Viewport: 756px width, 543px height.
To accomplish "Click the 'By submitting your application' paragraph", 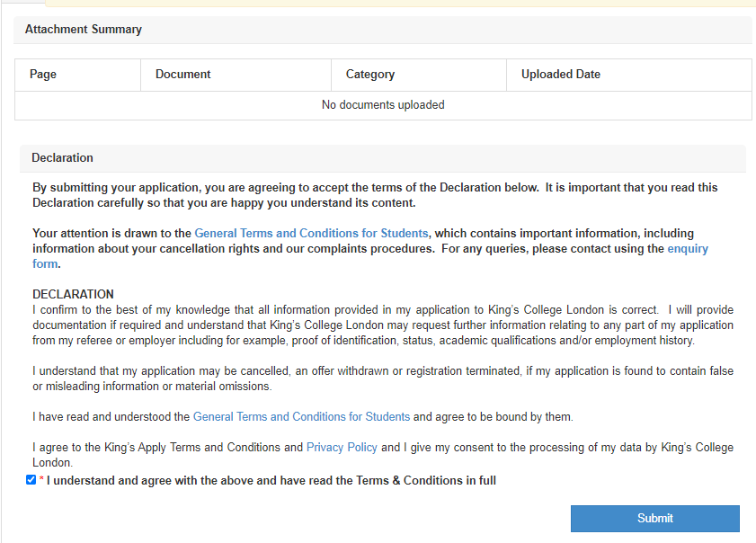I will click(375, 195).
